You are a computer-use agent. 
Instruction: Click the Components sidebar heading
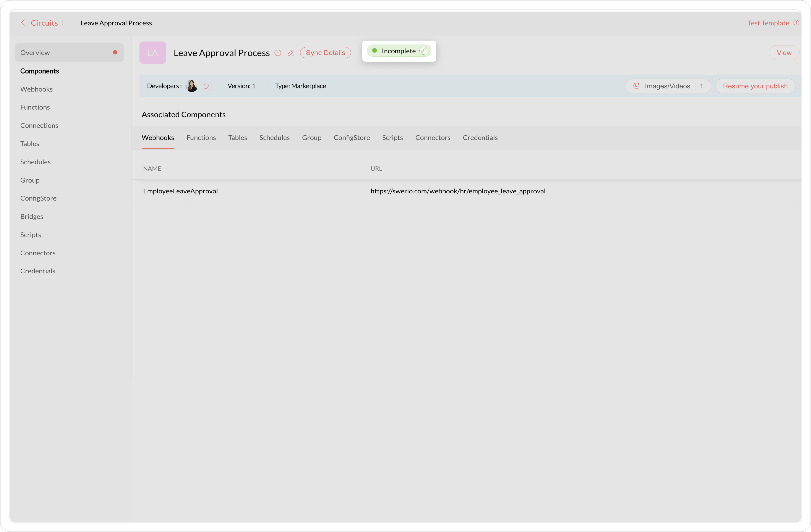(x=40, y=71)
